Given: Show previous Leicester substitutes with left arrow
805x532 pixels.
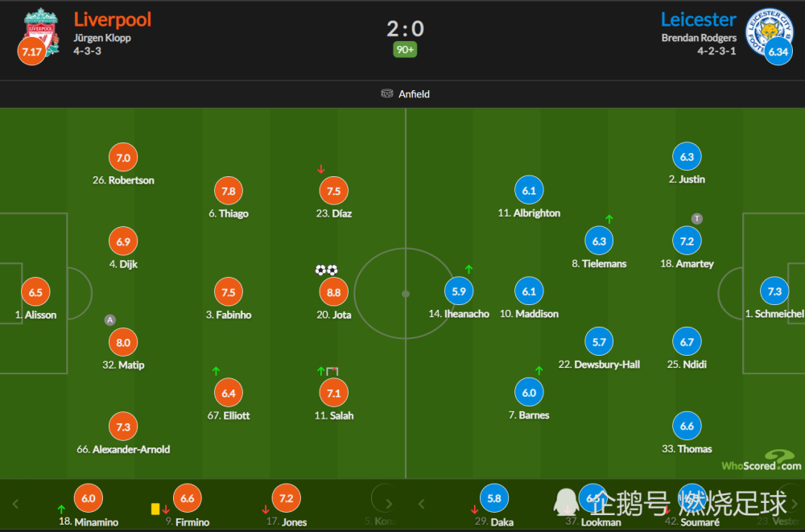Looking at the screenshot, I should pyautogui.click(x=422, y=504).
